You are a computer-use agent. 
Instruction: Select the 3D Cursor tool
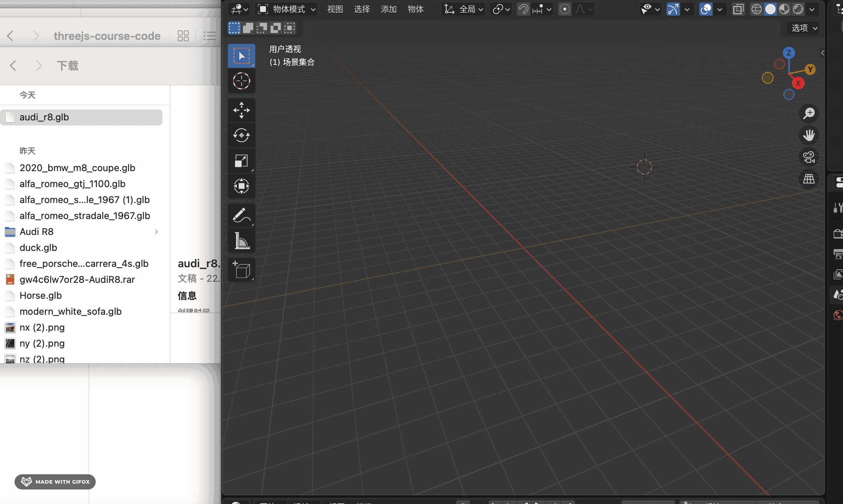241,81
